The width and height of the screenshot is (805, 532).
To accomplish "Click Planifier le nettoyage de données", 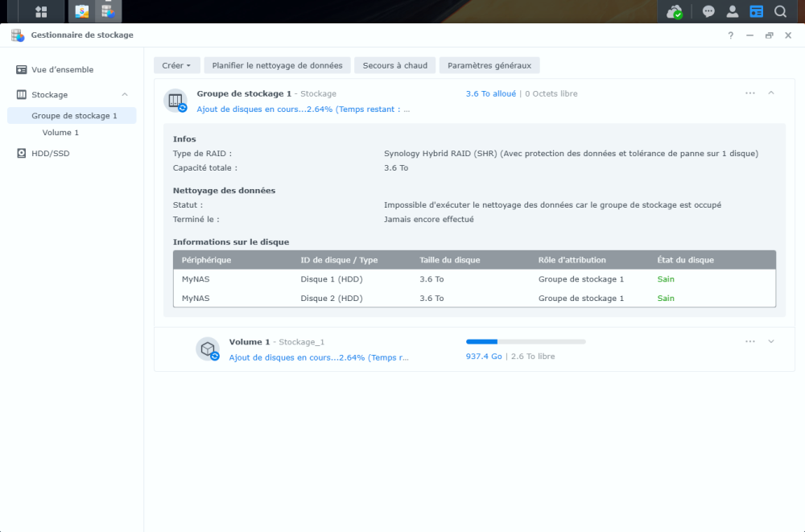I will (x=277, y=66).
